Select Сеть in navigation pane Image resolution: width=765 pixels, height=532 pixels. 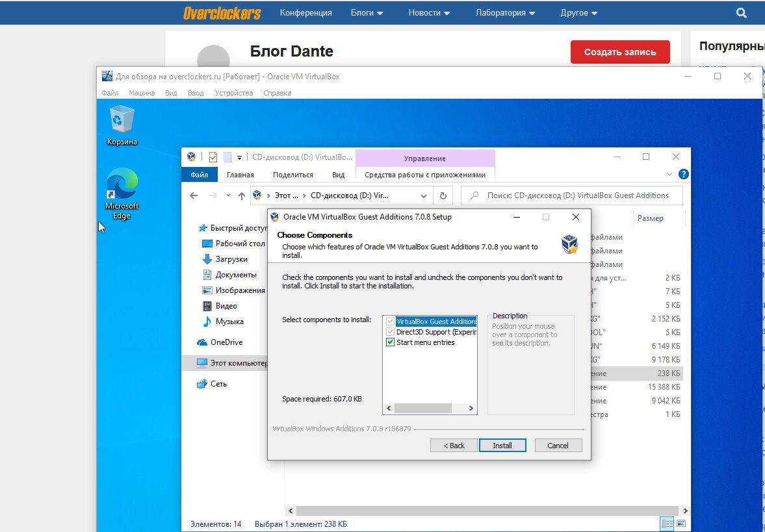click(212, 384)
